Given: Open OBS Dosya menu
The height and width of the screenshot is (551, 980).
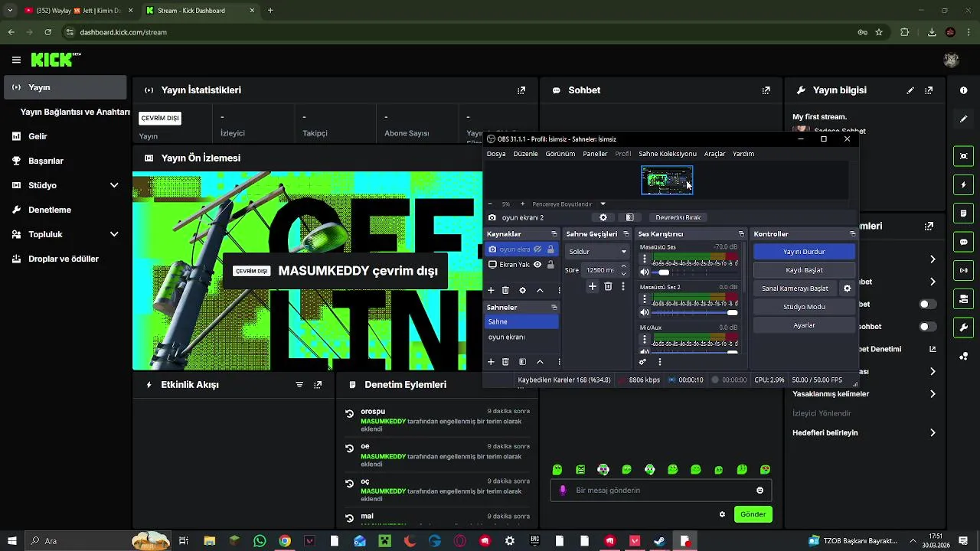Looking at the screenshot, I should coord(496,154).
